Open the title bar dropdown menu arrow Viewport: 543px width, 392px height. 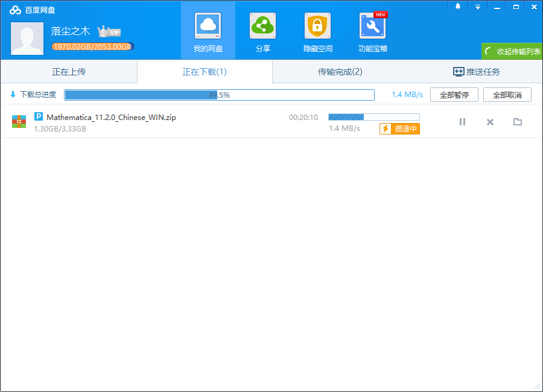click(x=478, y=7)
